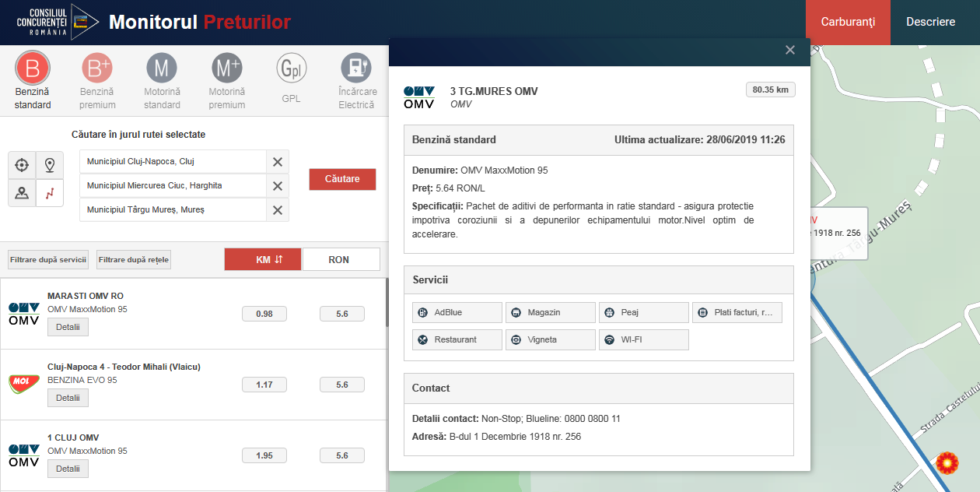
Task: Click the Denumire: OMV MaxxMotion 95 line
Action: [480, 170]
